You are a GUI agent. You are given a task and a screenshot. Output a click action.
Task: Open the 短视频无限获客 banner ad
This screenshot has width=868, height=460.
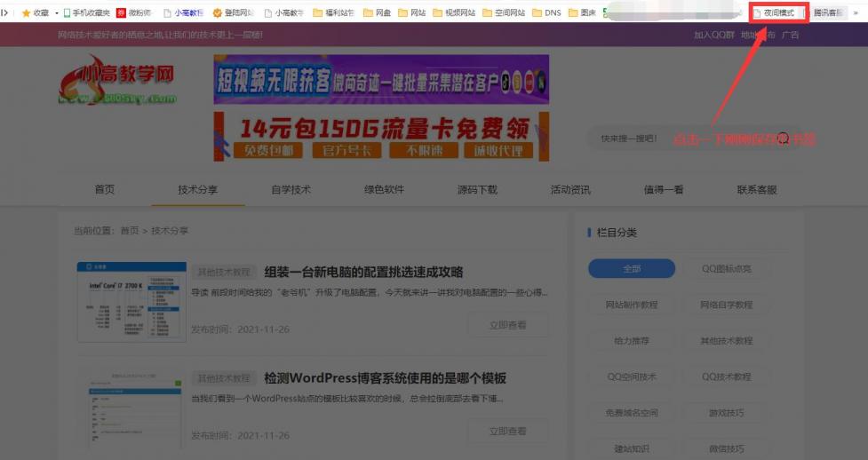(381, 80)
